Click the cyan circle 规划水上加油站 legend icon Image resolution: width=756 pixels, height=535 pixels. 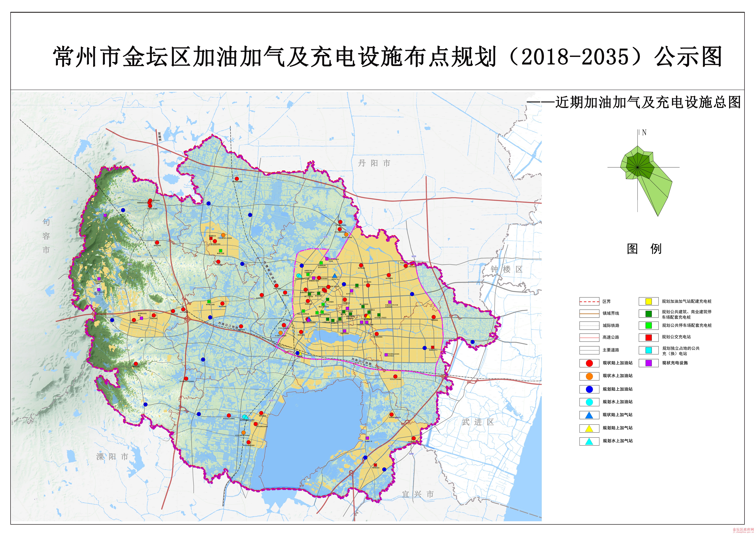(x=589, y=402)
